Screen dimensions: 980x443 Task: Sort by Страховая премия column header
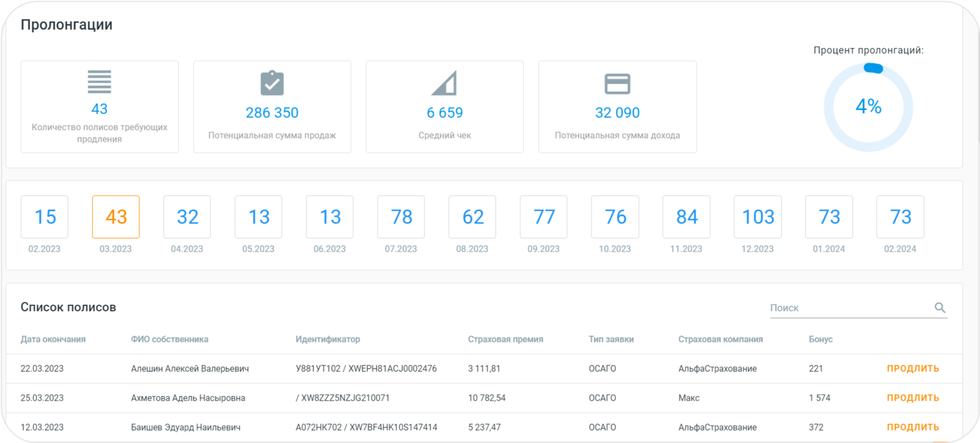tap(505, 339)
